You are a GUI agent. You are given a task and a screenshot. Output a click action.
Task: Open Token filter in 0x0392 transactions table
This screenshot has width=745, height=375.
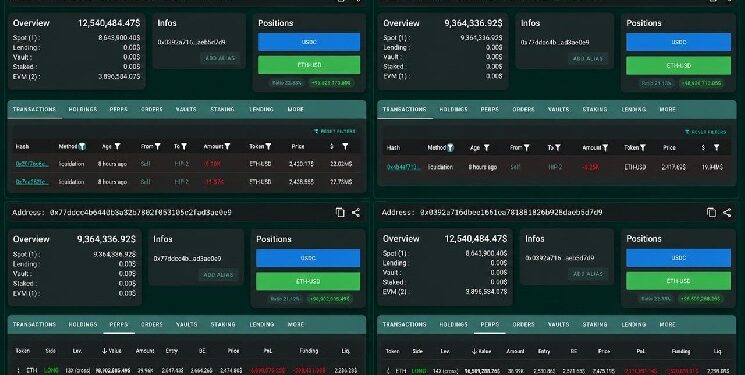tap(268, 147)
